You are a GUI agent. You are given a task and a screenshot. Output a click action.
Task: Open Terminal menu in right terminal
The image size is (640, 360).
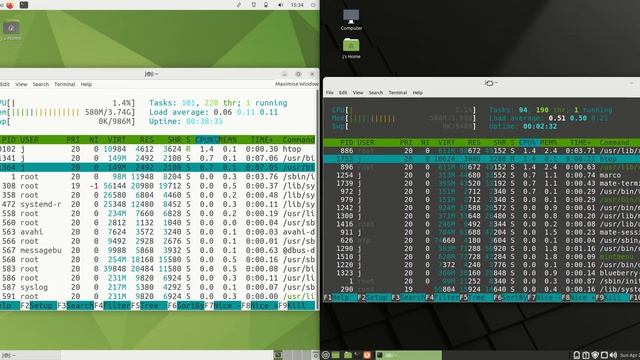398,93
